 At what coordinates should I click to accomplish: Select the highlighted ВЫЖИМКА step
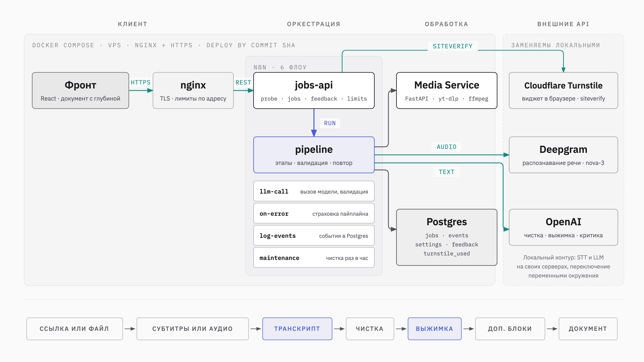[x=435, y=329]
